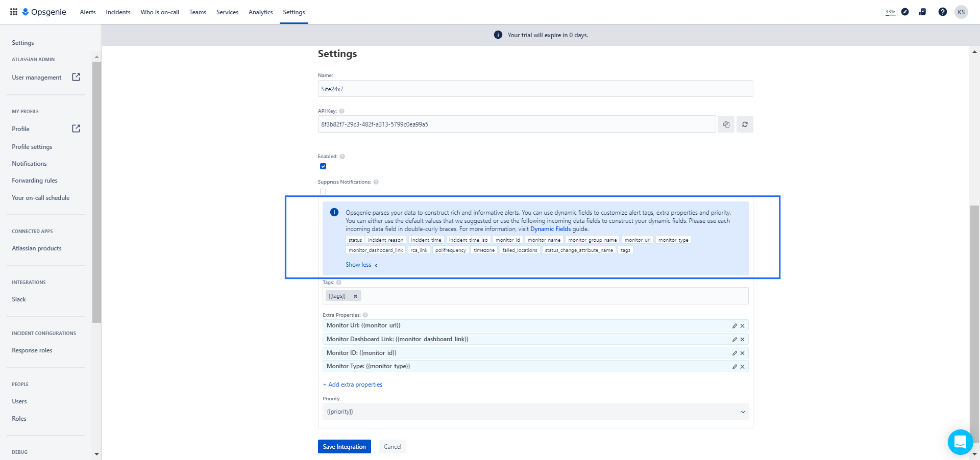The image size is (980, 460).
Task: Regenerate the API Key
Action: coord(745,124)
